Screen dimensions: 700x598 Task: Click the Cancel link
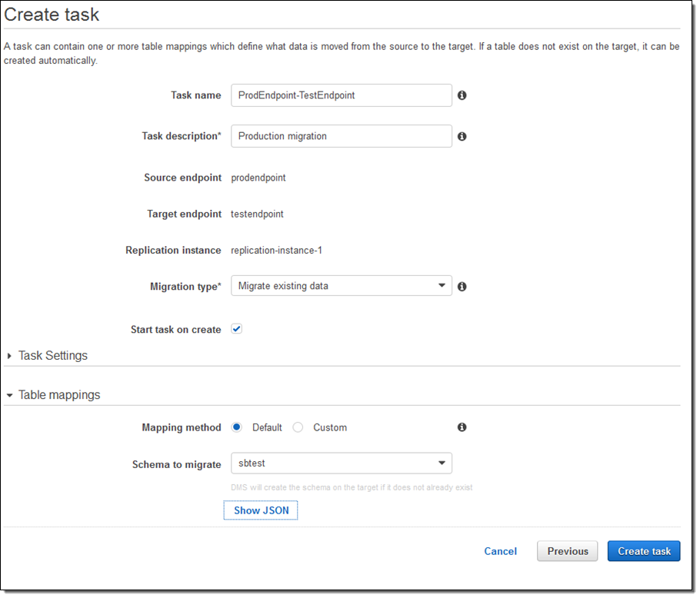coord(500,551)
